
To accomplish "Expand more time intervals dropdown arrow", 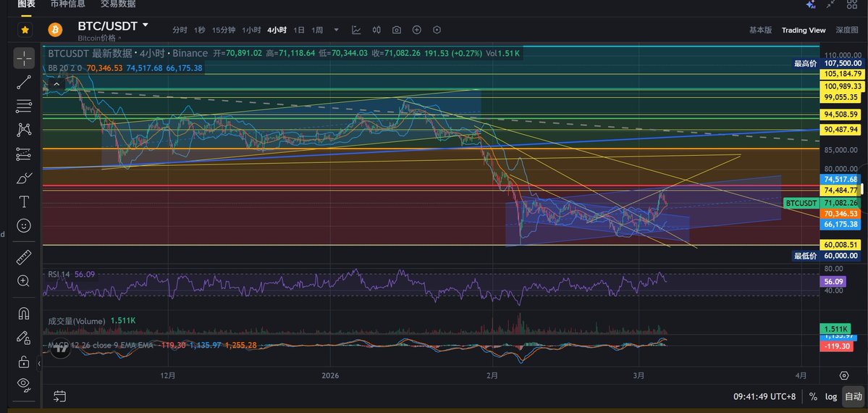I will tap(335, 30).
